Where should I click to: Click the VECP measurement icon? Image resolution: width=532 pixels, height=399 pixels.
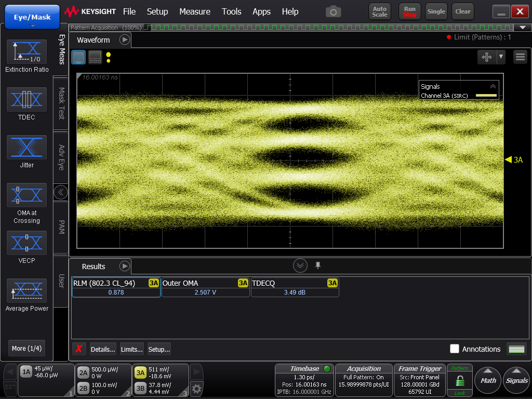(26, 243)
